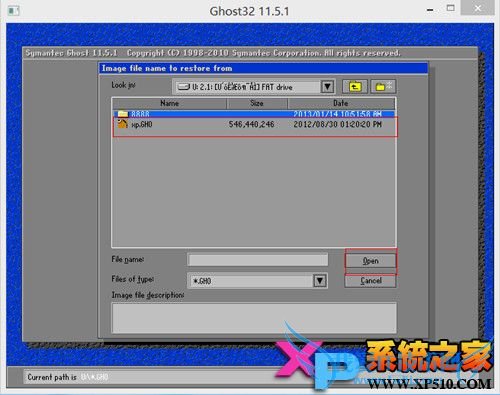
Task: Click the 546,440,246 size value
Action: [x=251, y=124]
